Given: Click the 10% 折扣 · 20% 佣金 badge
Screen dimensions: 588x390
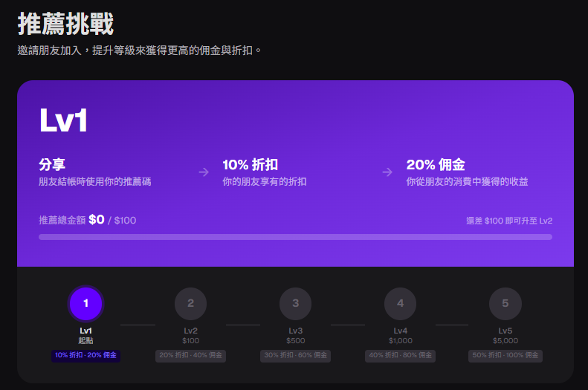Looking at the screenshot, I should (86, 355).
